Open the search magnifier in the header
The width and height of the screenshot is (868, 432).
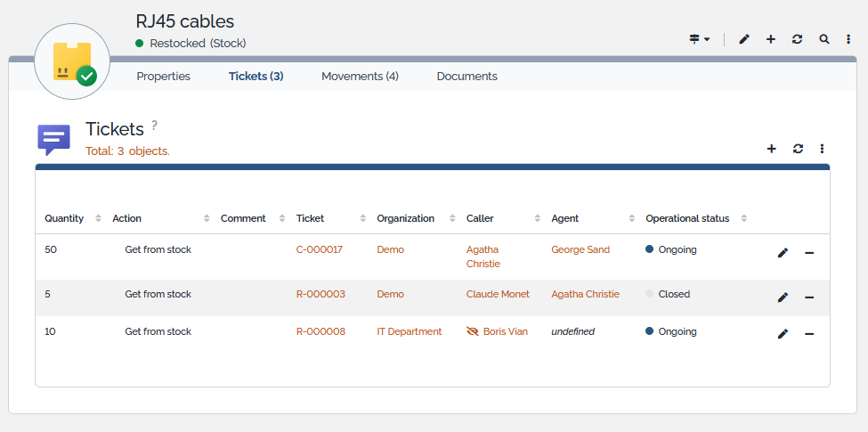point(824,39)
